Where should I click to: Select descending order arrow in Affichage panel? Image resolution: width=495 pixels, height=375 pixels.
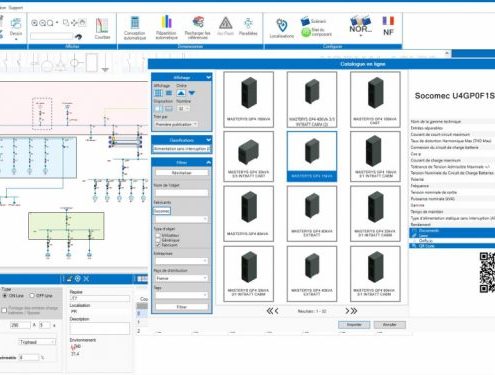[x=192, y=93]
